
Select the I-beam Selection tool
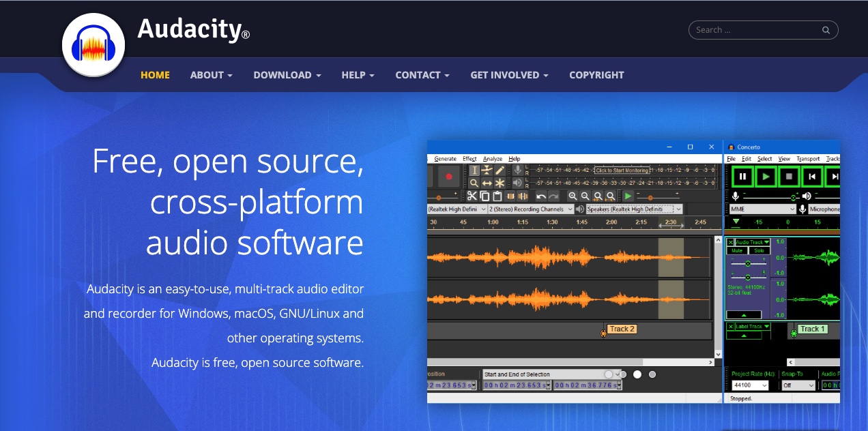474,170
